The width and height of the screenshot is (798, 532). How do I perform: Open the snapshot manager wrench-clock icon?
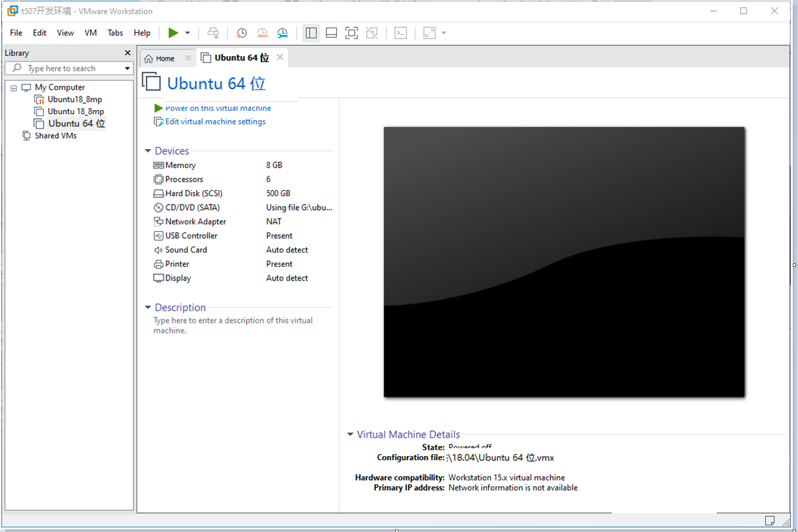coord(283,33)
